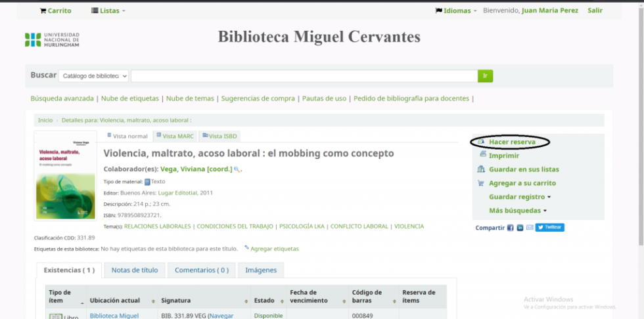Click Hacer reserva

pos(512,142)
